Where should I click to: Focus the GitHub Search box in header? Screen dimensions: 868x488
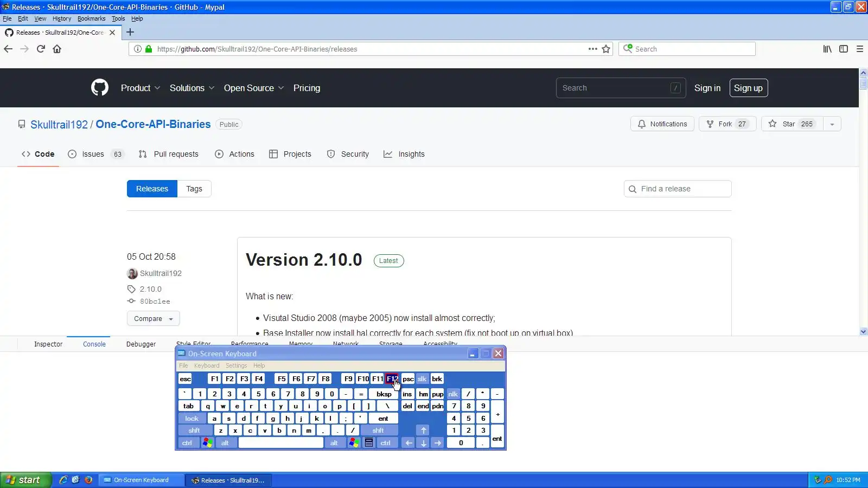tap(621, 88)
